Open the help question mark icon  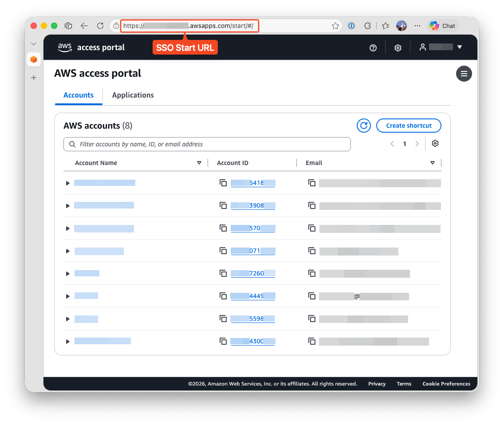(x=373, y=48)
